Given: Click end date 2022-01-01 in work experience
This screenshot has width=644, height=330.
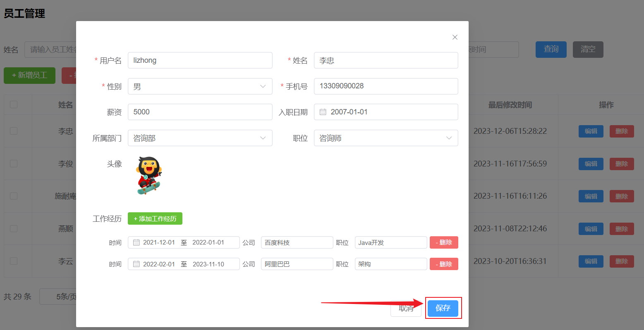Looking at the screenshot, I should click(208, 242).
